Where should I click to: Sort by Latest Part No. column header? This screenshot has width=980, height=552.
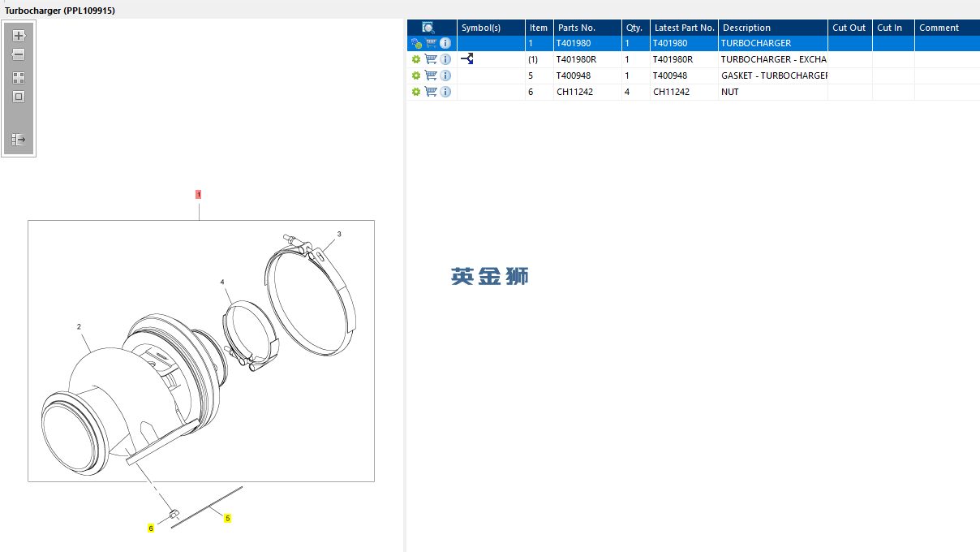(x=684, y=28)
